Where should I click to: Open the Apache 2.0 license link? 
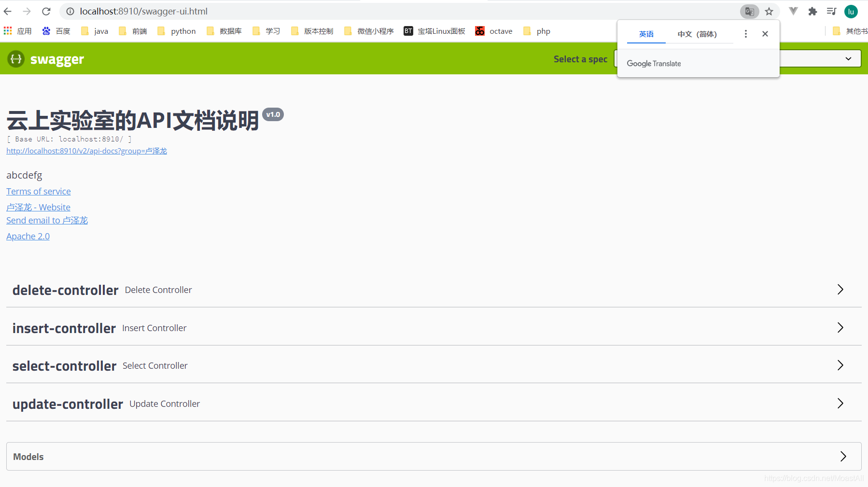tap(28, 237)
